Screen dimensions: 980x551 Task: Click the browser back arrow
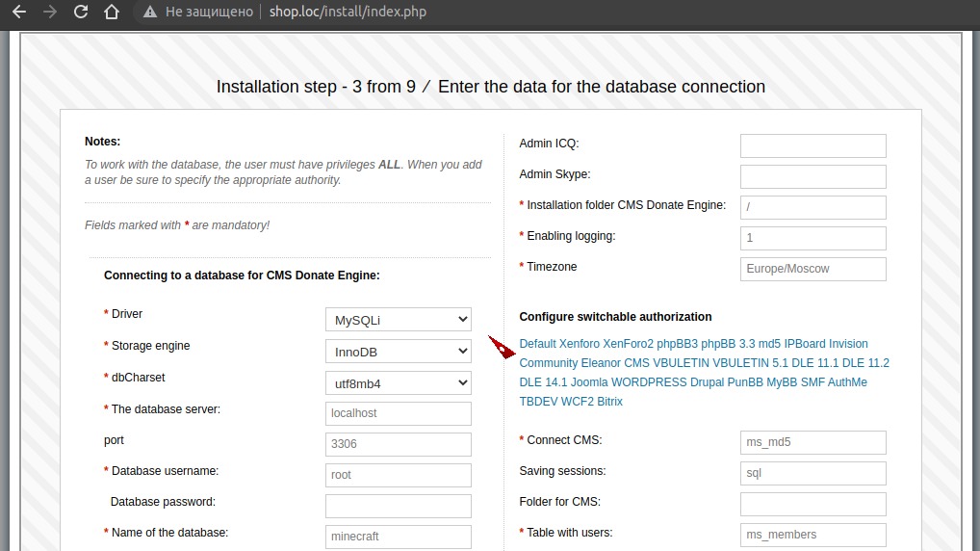tap(18, 13)
